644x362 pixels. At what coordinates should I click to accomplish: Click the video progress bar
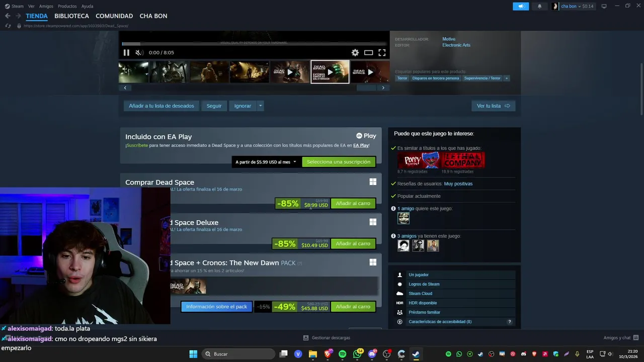[254, 44]
